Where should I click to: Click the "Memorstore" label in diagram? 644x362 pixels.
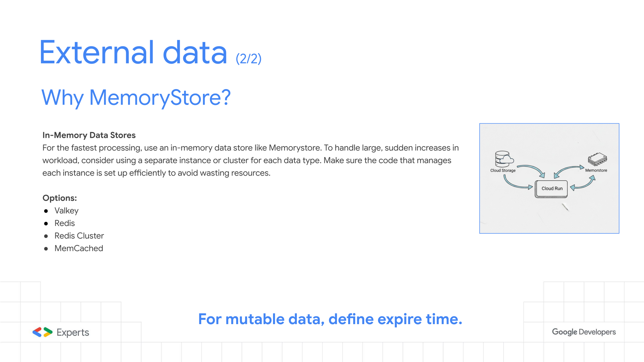point(596,170)
